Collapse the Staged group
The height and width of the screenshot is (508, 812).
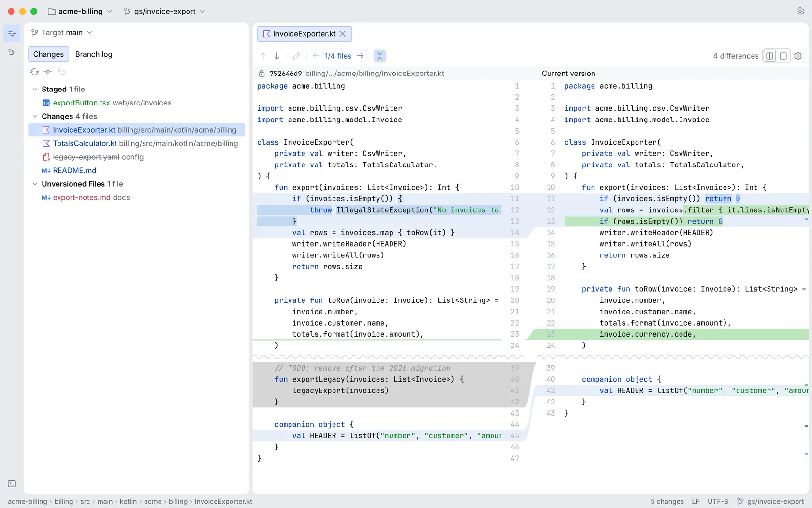(x=35, y=89)
